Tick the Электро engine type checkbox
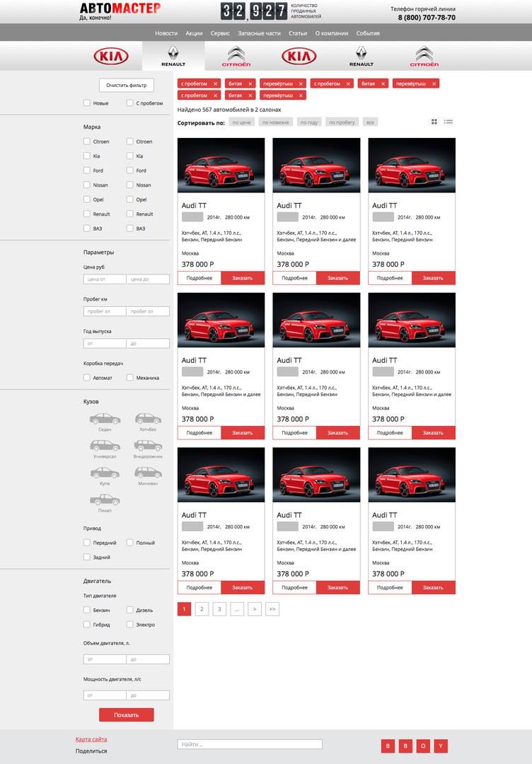The width and height of the screenshot is (532, 764). tap(129, 624)
